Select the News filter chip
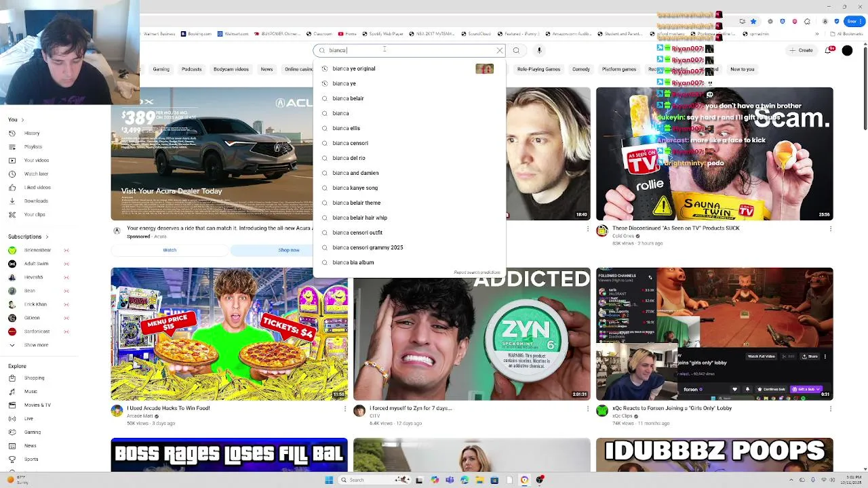 (267, 69)
